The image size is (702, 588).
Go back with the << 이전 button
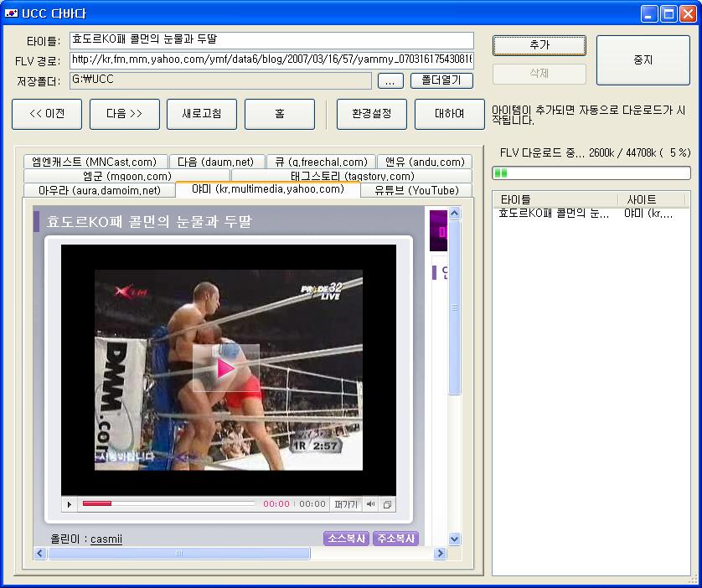click(x=47, y=114)
